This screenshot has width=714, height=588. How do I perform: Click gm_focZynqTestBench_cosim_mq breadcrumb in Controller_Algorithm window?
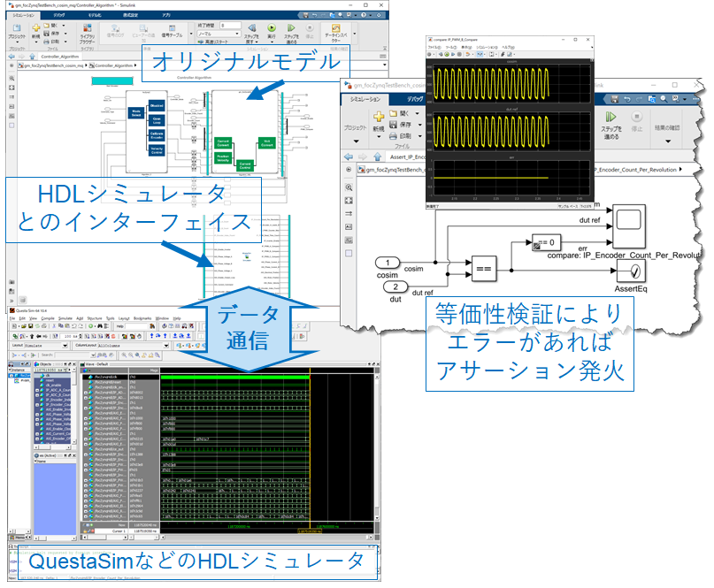pyautogui.click(x=54, y=65)
